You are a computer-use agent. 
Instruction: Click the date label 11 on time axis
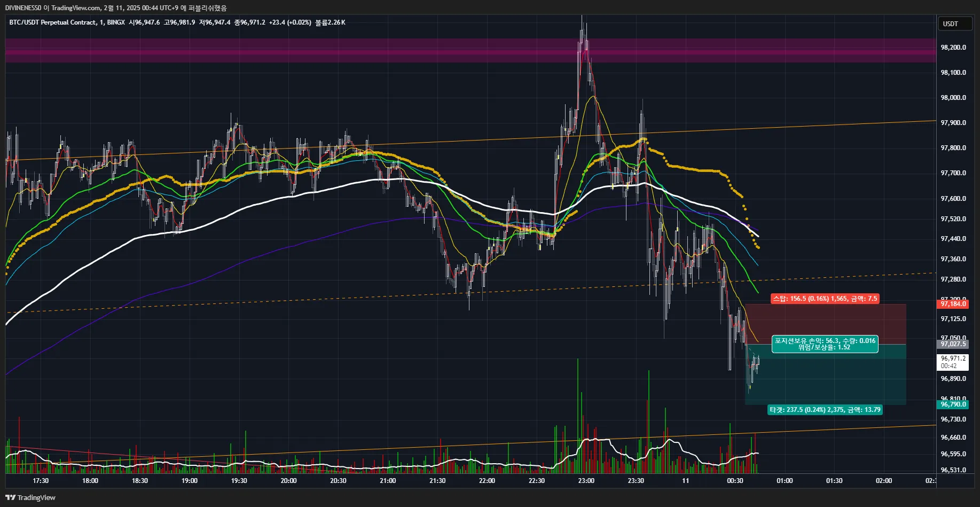click(686, 481)
